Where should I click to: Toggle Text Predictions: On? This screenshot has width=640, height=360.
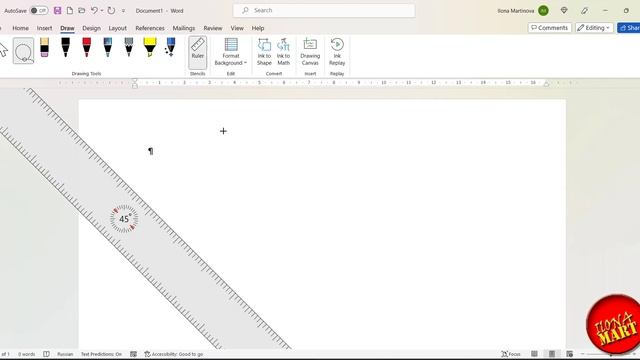click(x=101, y=354)
